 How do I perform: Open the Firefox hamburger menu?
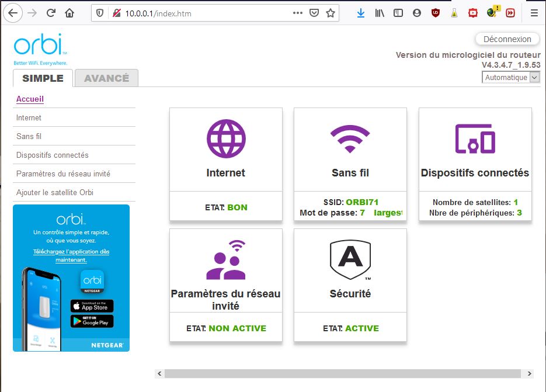(x=534, y=13)
